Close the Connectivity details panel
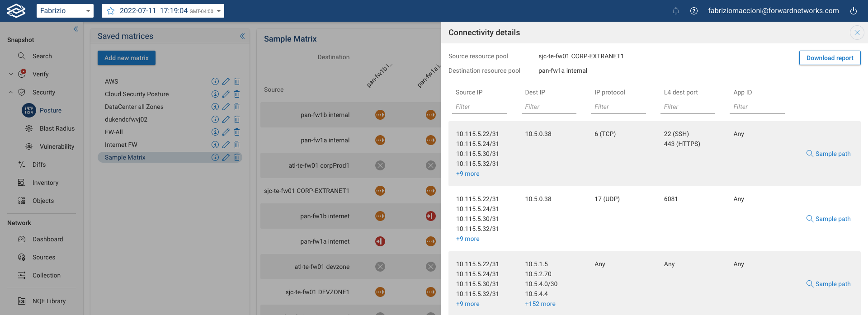The width and height of the screenshot is (868, 315). [x=857, y=33]
